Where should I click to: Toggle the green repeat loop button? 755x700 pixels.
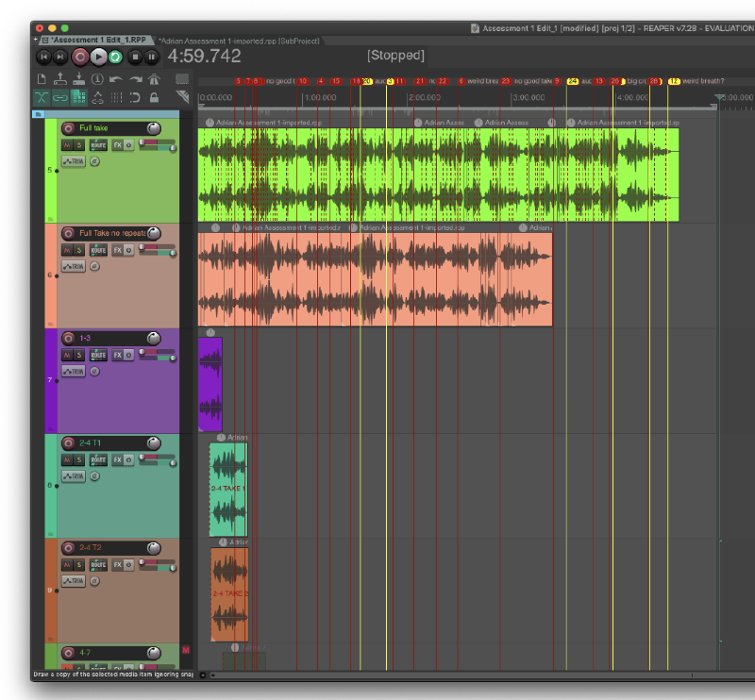pos(115,57)
